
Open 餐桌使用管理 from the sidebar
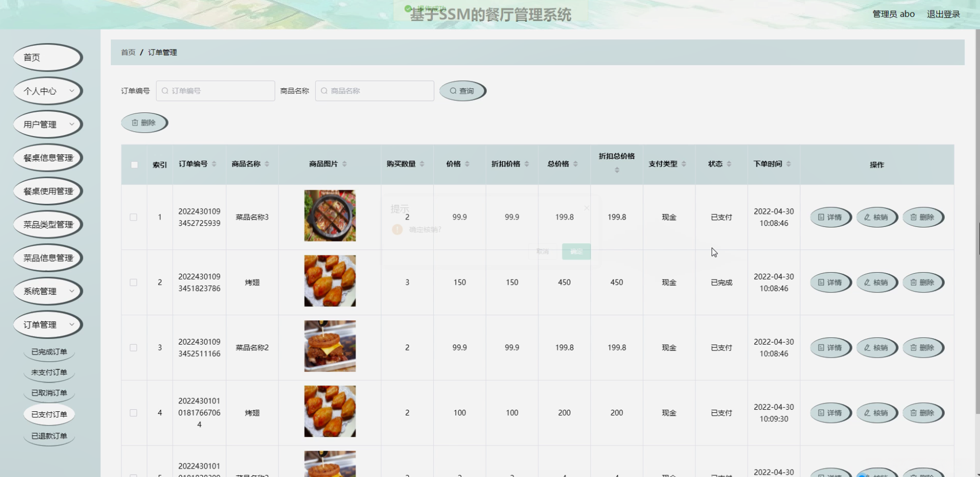pyautogui.click(x=48, y=191)
